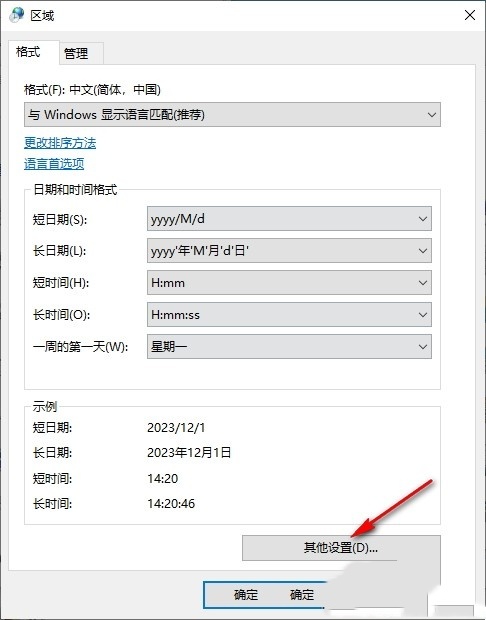486x620 pixels.
Task: Close the Region dialog window
Action: (469, 15)
